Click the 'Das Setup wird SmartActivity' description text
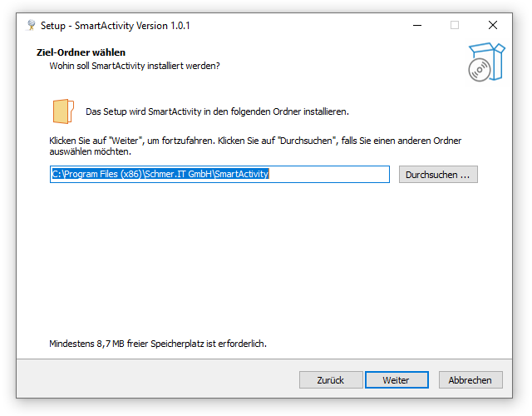 217,111
